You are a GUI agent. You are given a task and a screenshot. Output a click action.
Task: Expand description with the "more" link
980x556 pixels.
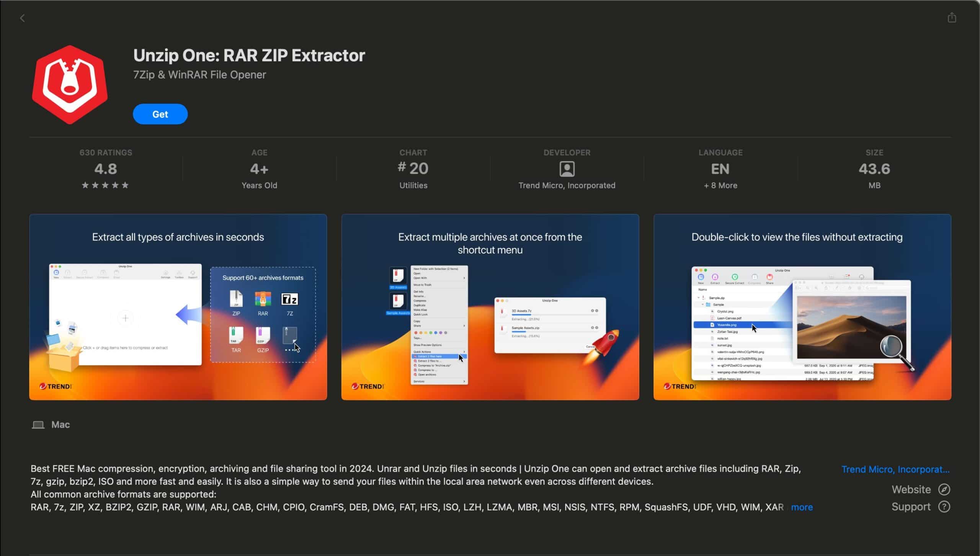point(802,507)
